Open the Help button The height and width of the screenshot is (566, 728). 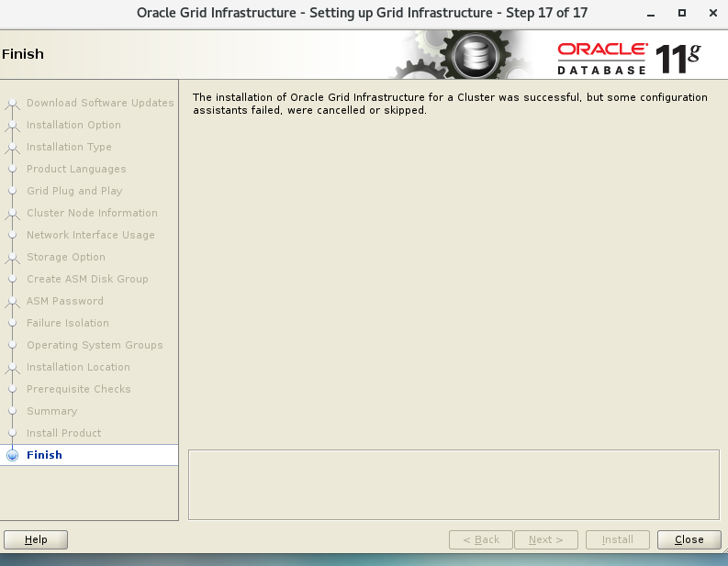[36, 539]
